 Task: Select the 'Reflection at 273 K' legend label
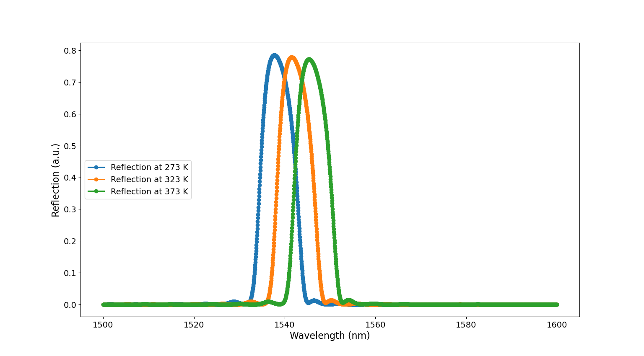(x=149, y=168)
